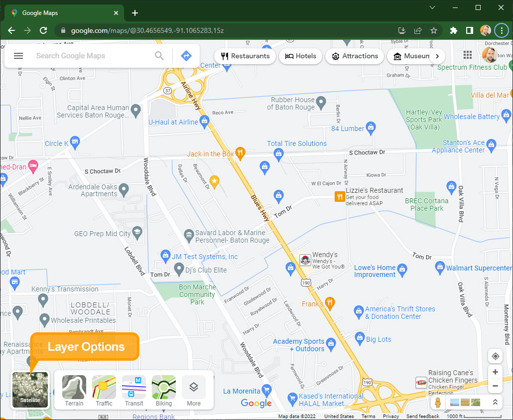Go back to the previous page
This screenshot has width=513, height=420.
pyautogui.click(x=11, y=30)
